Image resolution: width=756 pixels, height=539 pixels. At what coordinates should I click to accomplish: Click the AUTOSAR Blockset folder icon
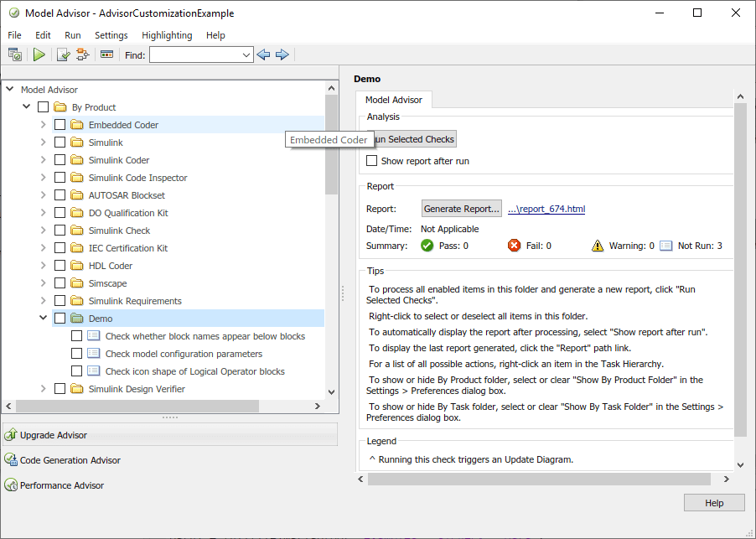(x=76, y=195)
